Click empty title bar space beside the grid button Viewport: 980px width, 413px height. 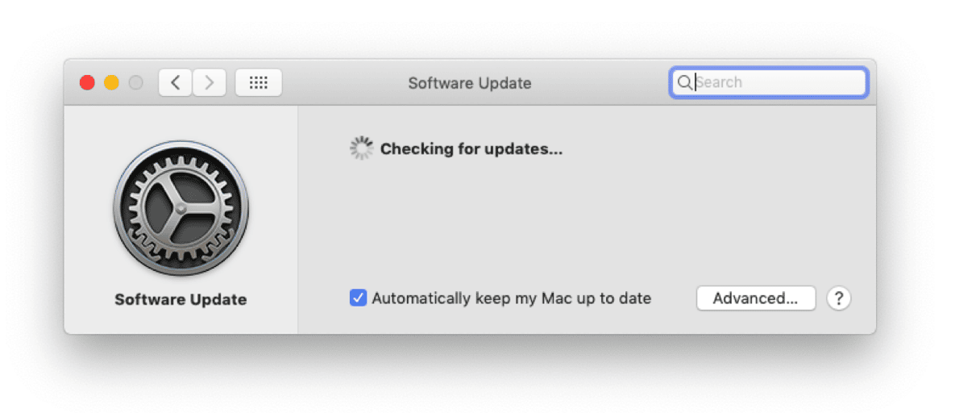click(x=338, y=82)
